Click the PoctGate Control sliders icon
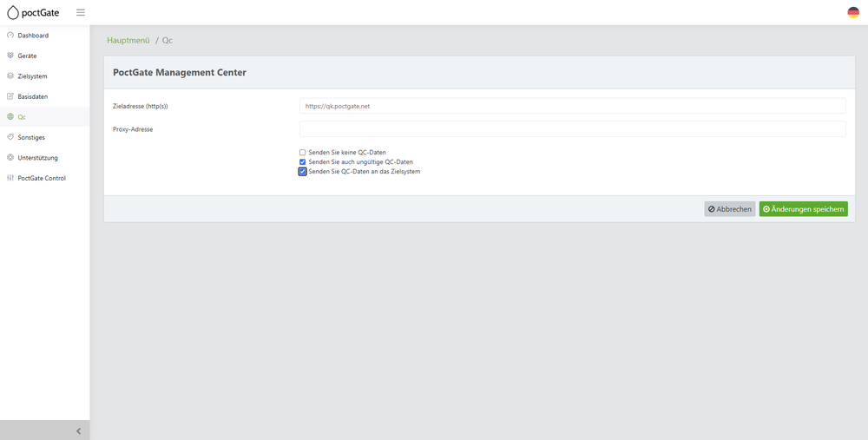 point(10,178)
